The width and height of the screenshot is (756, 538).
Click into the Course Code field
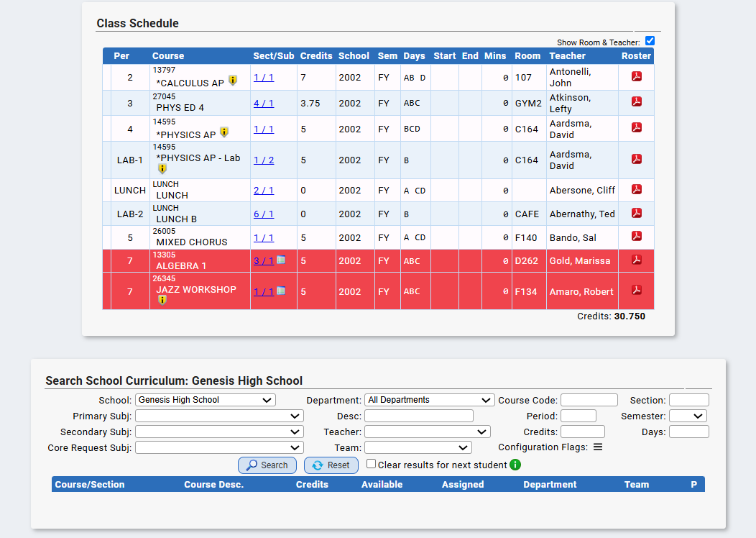click(589, 400)
